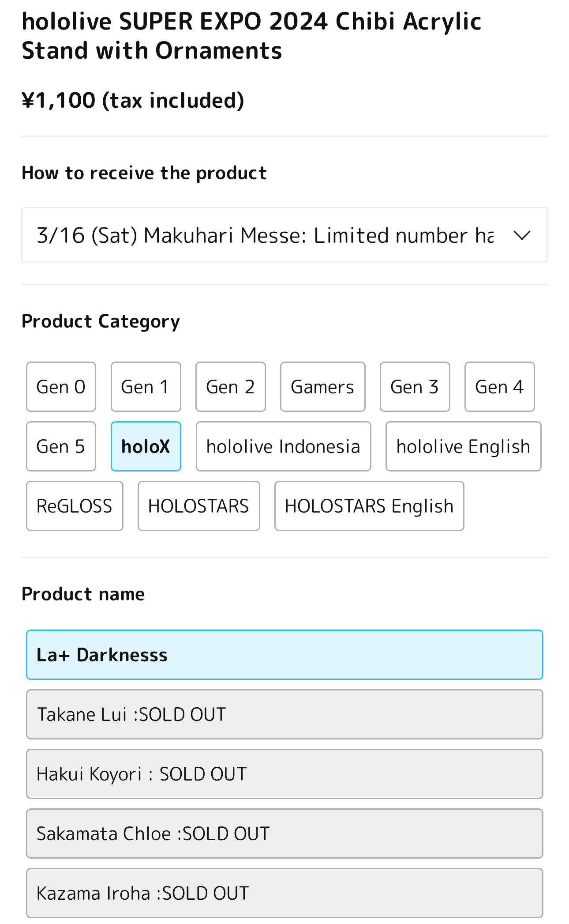569x924 pixels.
Task: Select La+ Darknesss product option
Action: 284,655
